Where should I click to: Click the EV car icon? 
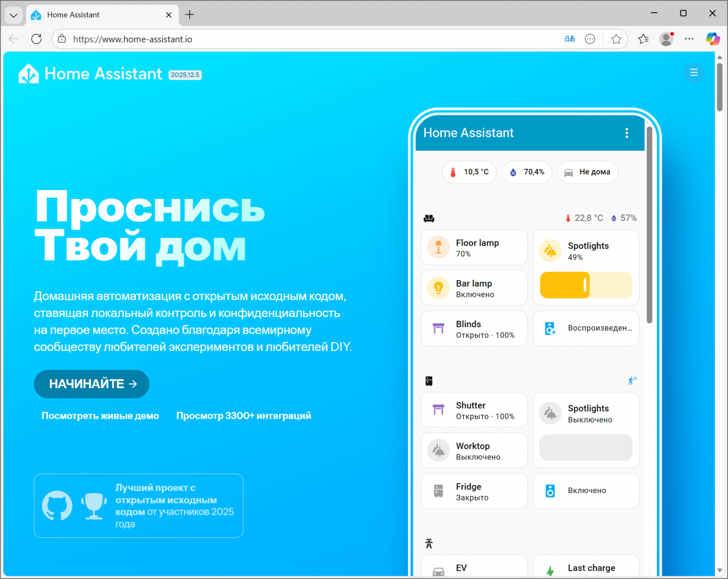[x=438, y=571]
